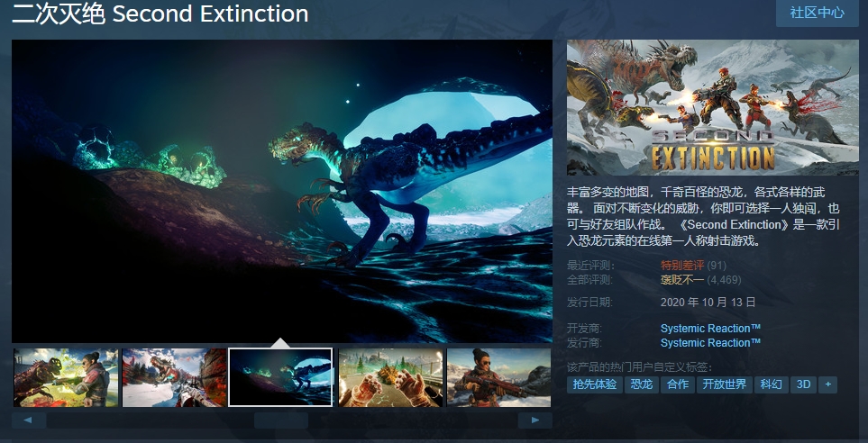Click the 科幻 tag
The image size is (868, 443).
pos(772,384)
